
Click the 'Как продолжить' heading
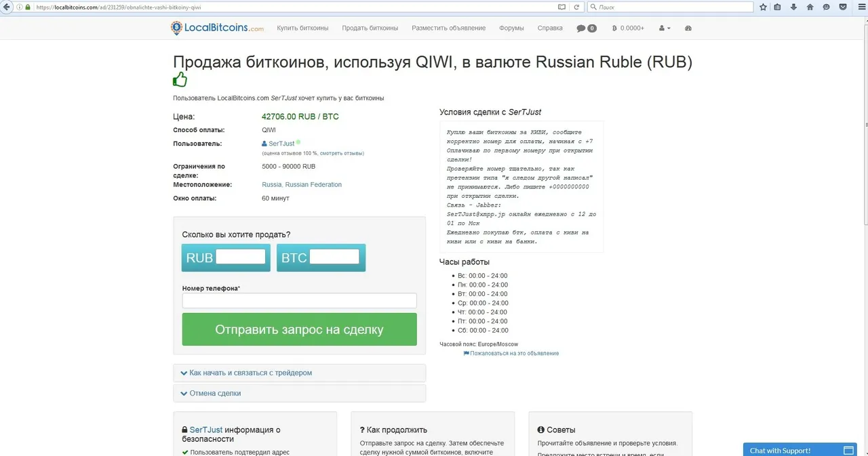(393, 430)
